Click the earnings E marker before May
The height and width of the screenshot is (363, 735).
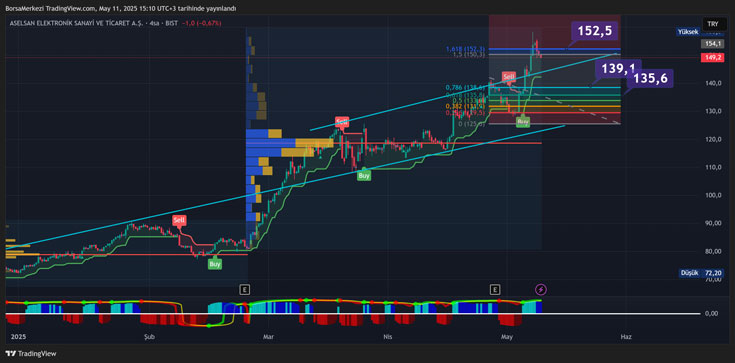(495, 289)
